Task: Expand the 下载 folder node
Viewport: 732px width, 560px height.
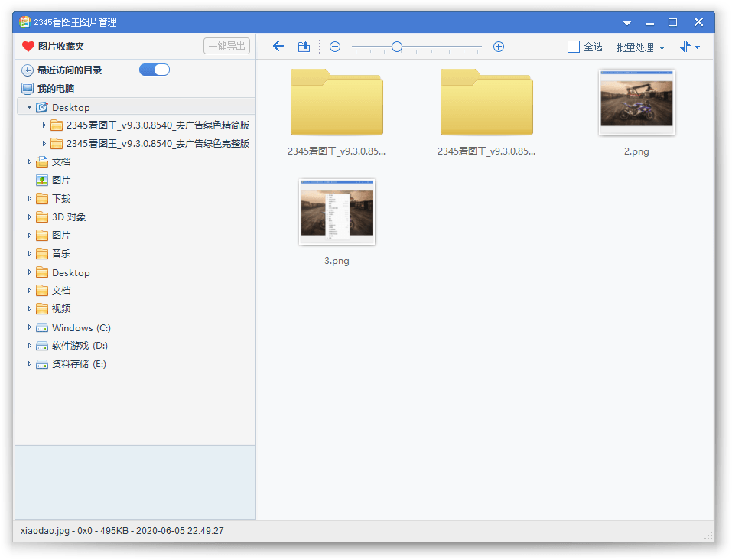Action: [x=29, y=198]
